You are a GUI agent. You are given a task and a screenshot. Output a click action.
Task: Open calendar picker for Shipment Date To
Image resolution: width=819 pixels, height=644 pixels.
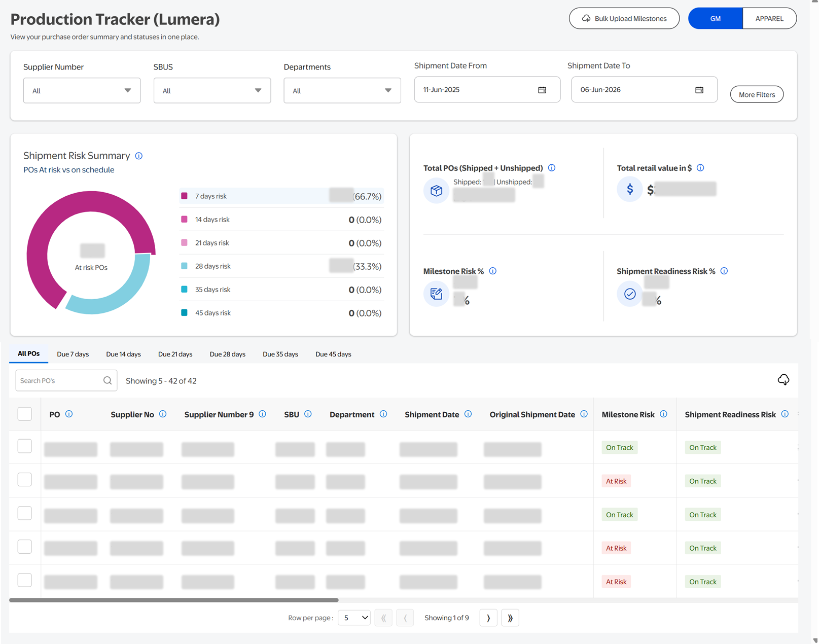699,90
